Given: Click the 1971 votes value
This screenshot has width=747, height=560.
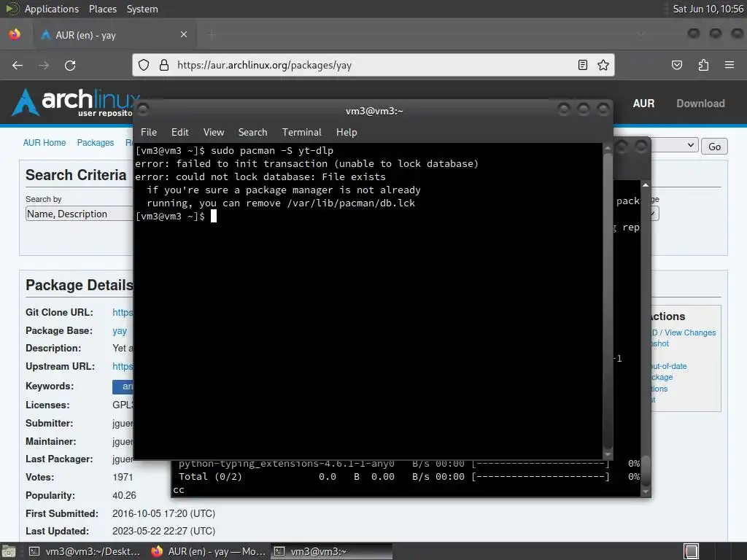Looking at the screenshot, I should (123, 477).
